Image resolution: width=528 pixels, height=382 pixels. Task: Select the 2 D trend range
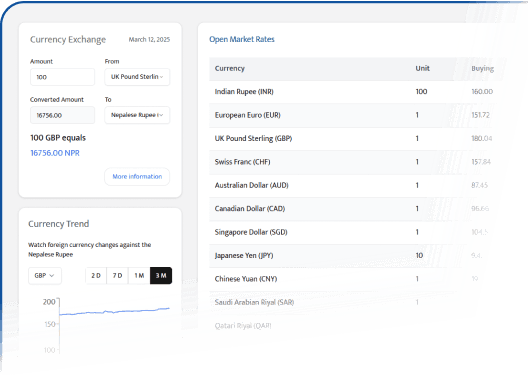tap(96, 276)
